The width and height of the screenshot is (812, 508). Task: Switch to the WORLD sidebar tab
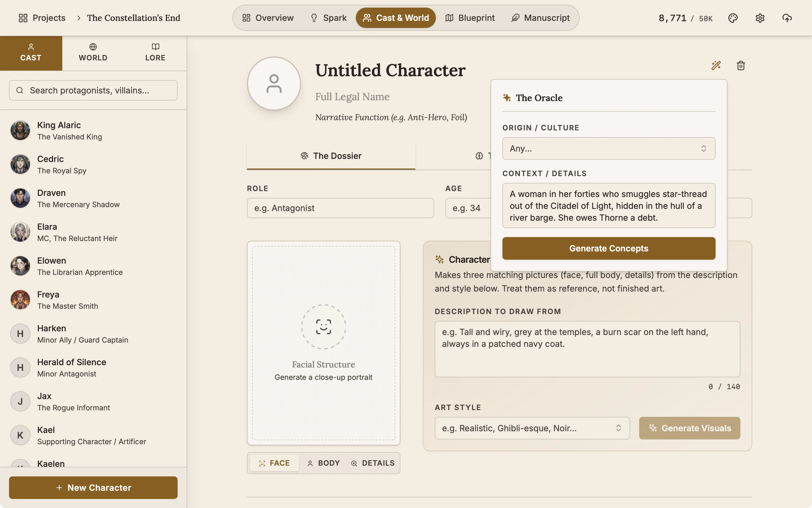click(x=93, y=53)
